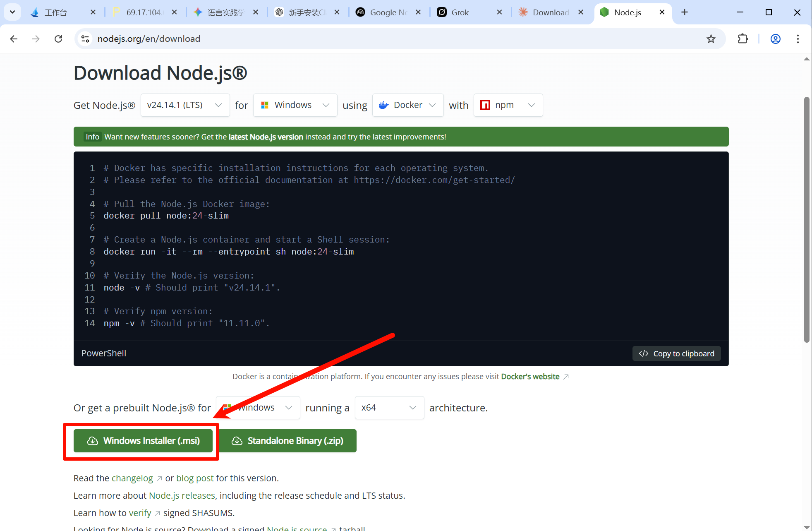The width and height of the screenshot is (812, 531).
Task: Click Copy to clipboard button
Action: (x=676, y=353)
